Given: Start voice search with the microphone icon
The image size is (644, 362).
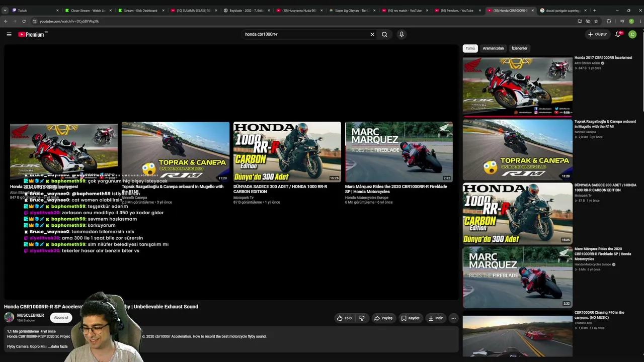Looking at the screenshot, I should tap(401, 34).
